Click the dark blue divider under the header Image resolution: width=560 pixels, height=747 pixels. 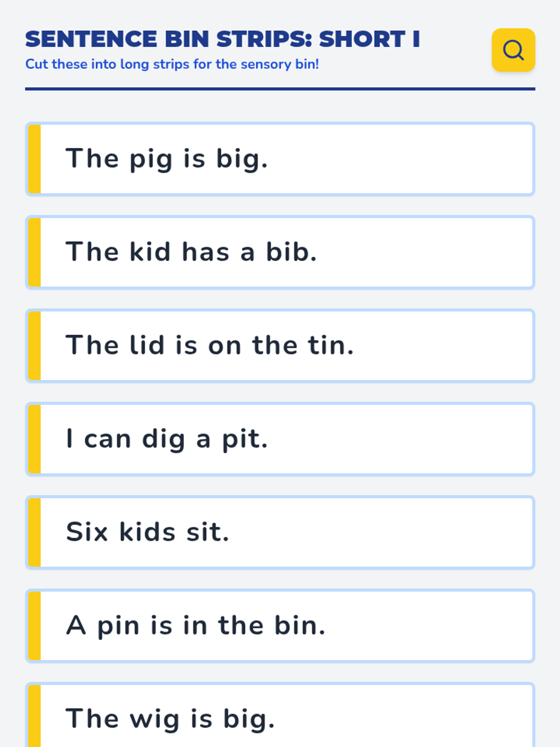point(280,89)
